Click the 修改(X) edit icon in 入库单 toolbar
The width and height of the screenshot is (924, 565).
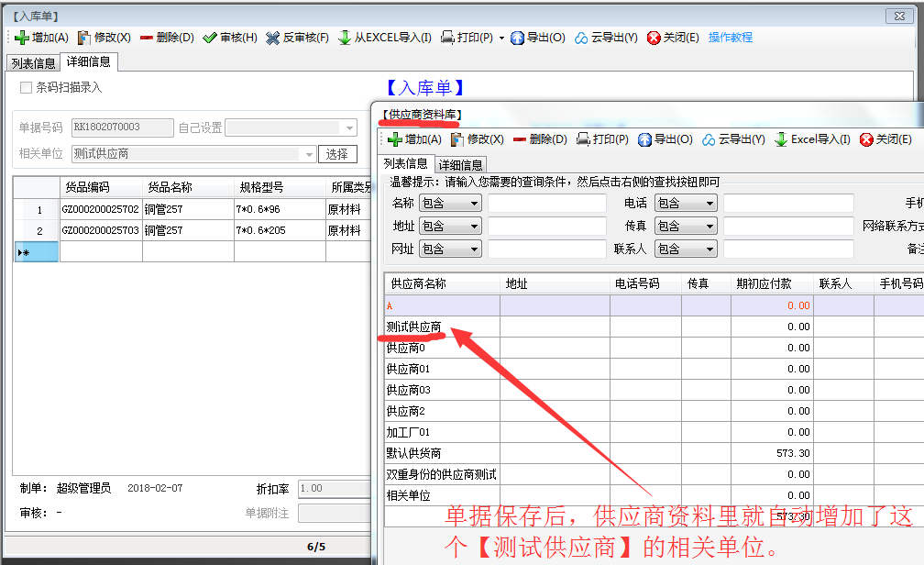pyautogui.click(x=84, y=38)
